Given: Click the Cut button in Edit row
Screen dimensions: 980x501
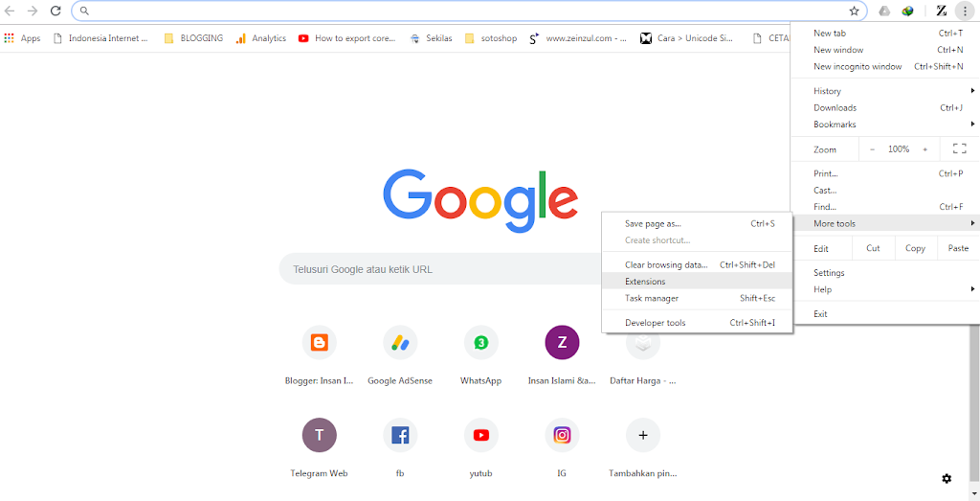Looking at the screenshot, I should tap(873, 248).
